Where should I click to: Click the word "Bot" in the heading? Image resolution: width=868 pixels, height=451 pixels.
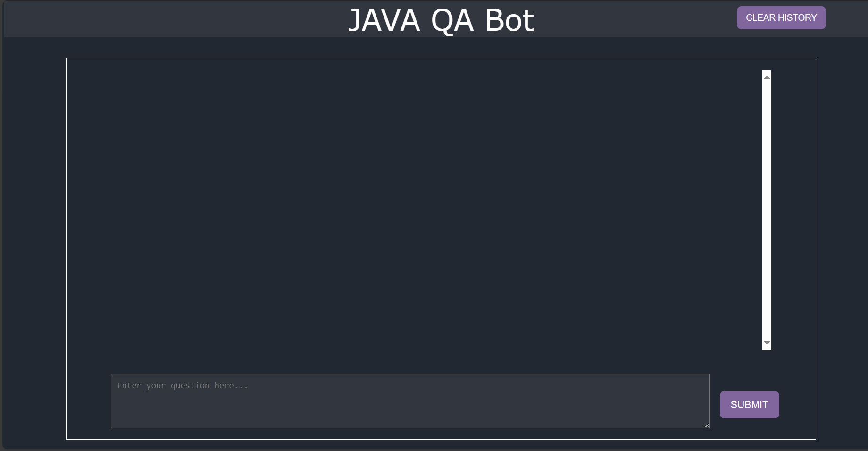pos(509,20)
